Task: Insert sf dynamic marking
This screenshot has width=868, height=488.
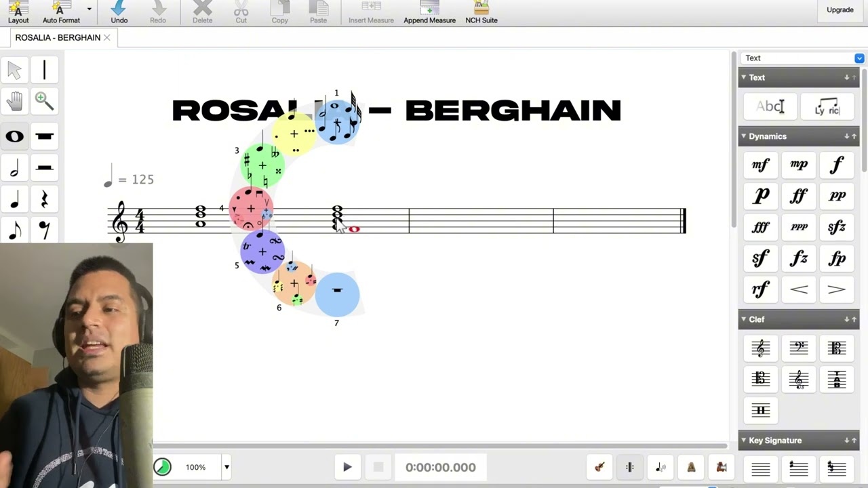Action: pyautogui.click(x=761, y=258)
